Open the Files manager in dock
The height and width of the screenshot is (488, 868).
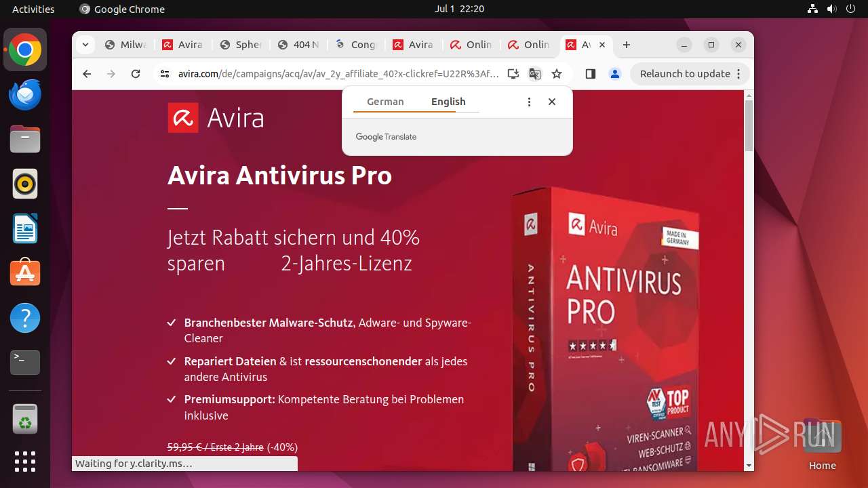[x=25, y=140]
